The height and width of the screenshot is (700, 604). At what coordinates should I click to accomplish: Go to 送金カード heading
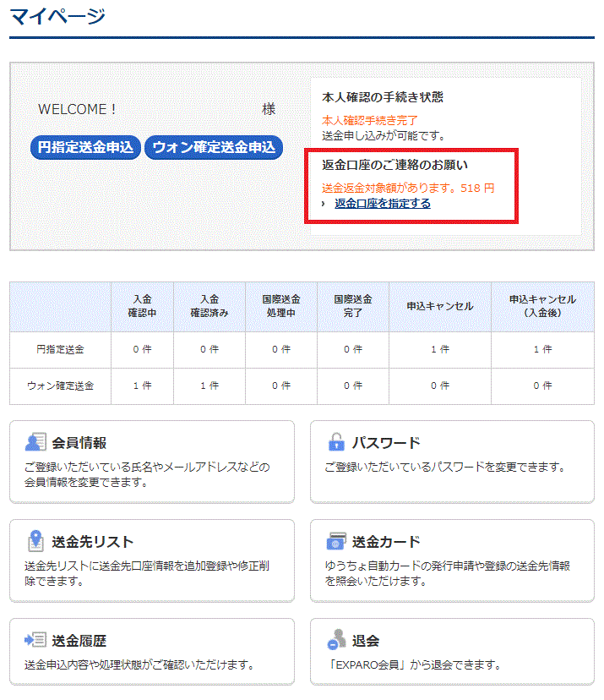pos(386,542)
